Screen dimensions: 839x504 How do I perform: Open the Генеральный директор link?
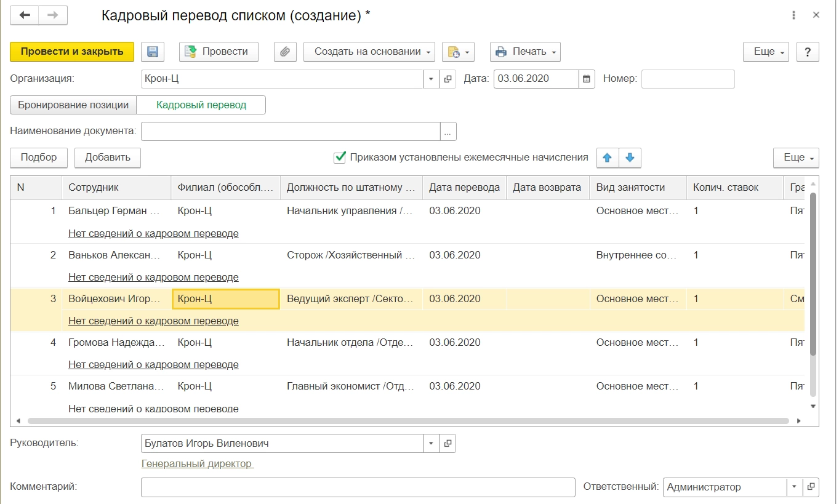coord(197,463)
